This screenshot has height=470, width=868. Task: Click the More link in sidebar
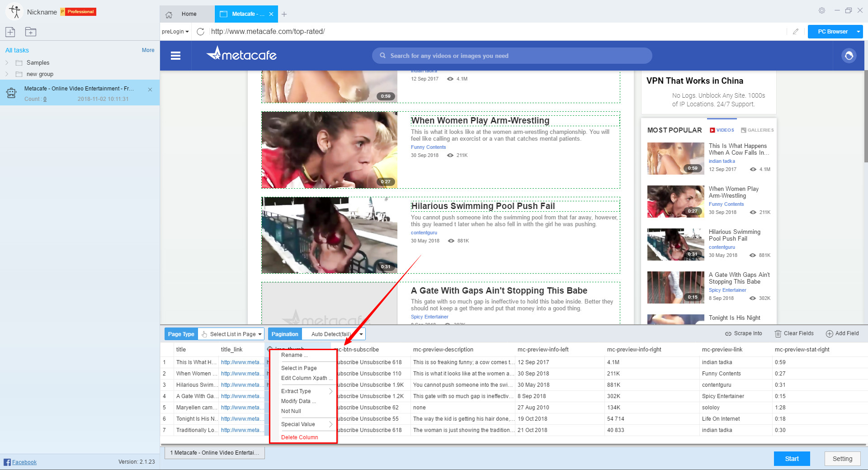pos(148,50)
